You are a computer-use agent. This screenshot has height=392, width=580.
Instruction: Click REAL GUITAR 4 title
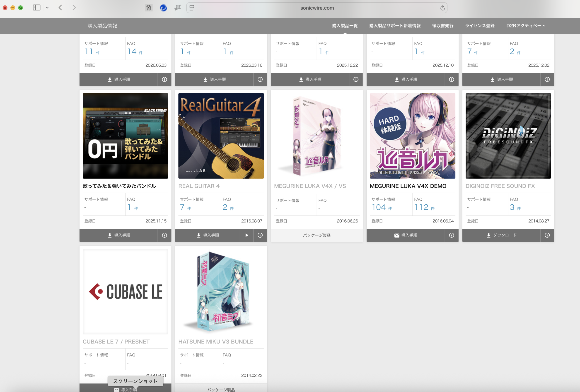click(199, 186)
